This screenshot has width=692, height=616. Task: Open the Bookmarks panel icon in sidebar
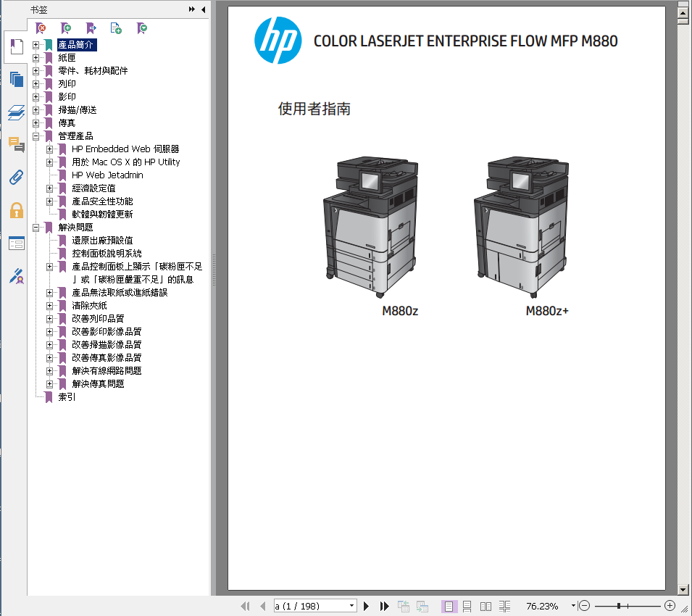tap(17, 46)
